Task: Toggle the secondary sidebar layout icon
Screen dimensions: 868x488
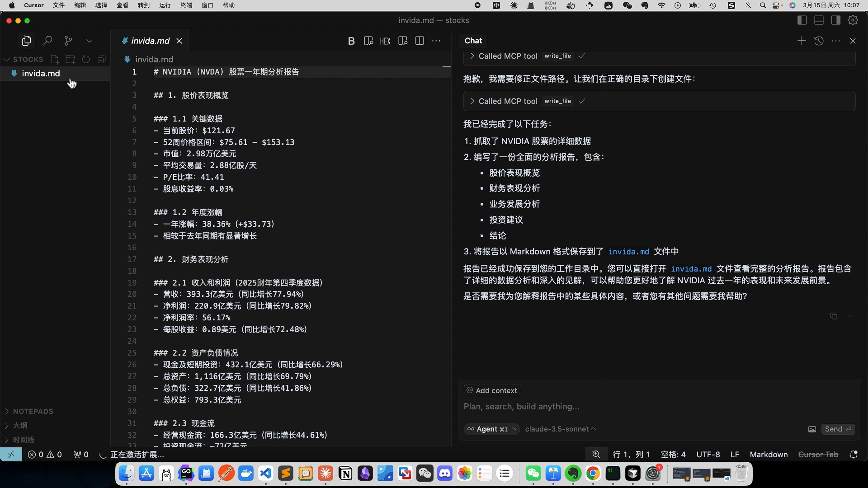Action: click(x=835, y=20)
